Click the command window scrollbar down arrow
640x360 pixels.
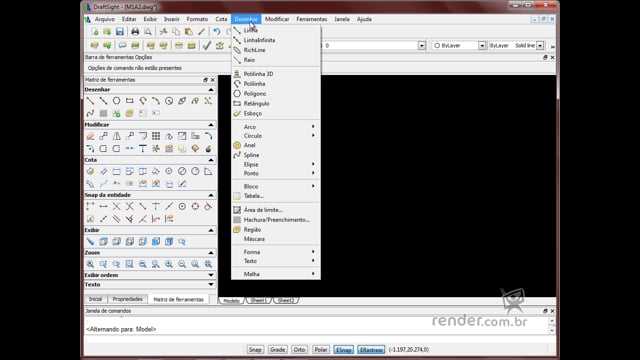pos(552,330)
